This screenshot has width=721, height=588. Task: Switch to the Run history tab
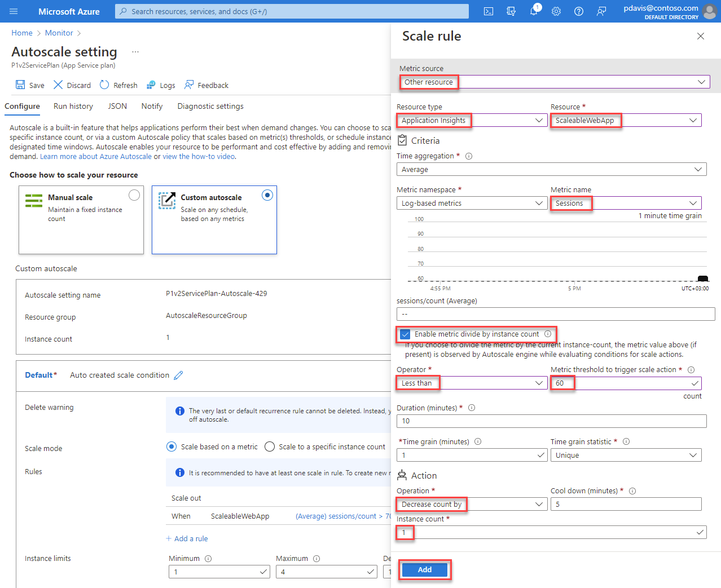click(73, 106)
